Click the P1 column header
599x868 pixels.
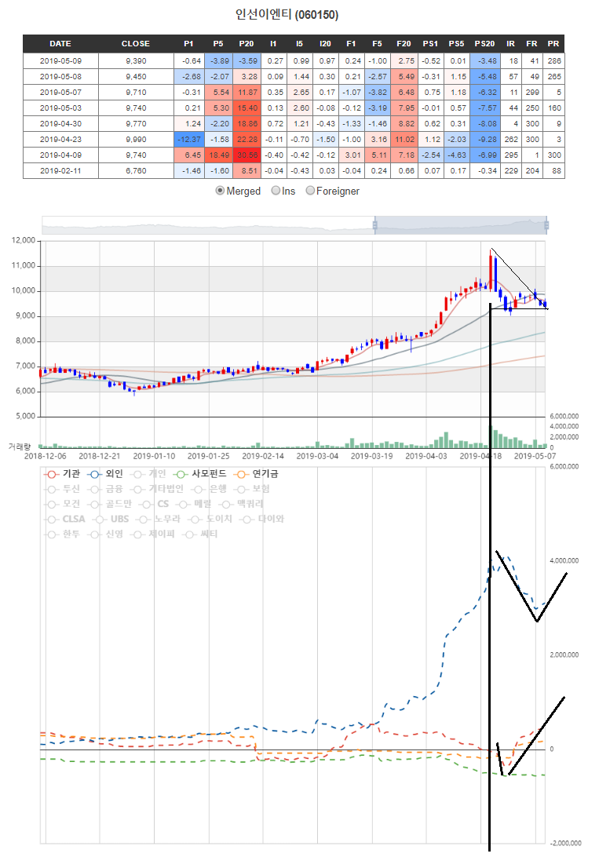(x=188, y=44)
